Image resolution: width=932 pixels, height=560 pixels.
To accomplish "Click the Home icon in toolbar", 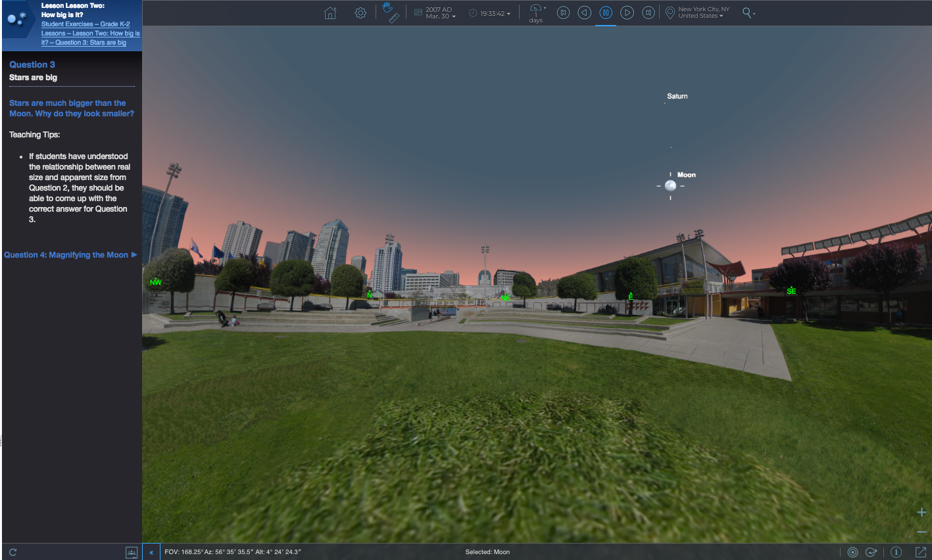I will [330, 13].
